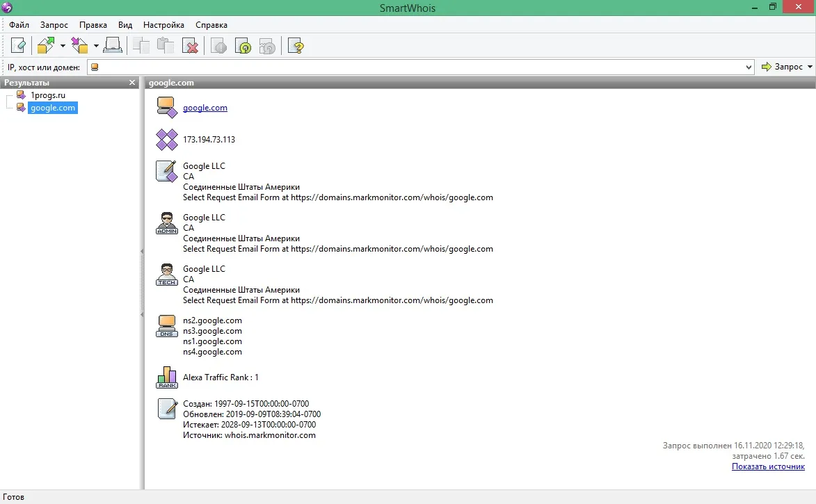The height and width of the screenshot is (504, 816).
Task: Click the delete result icon with red X
Action: (x=191, y=46)
